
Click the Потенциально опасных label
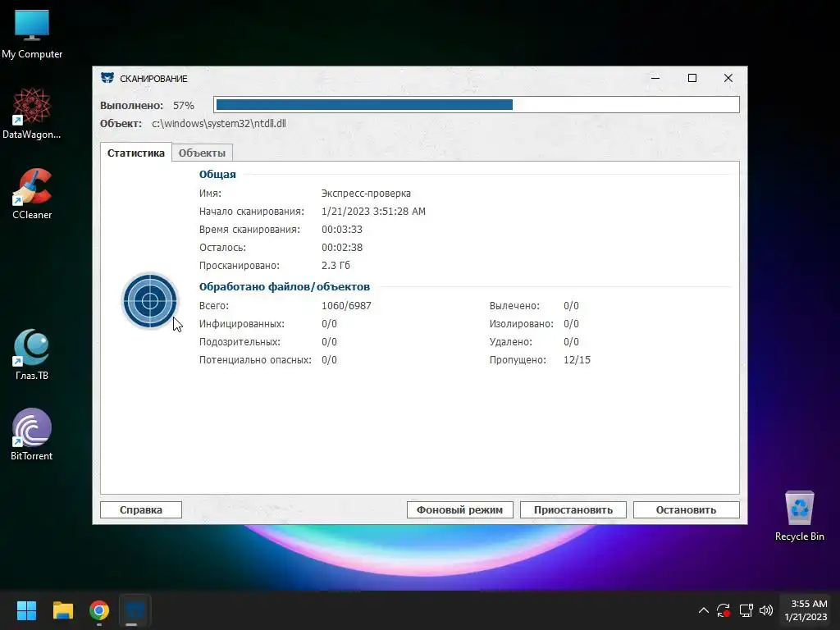[x=255, y=360]
